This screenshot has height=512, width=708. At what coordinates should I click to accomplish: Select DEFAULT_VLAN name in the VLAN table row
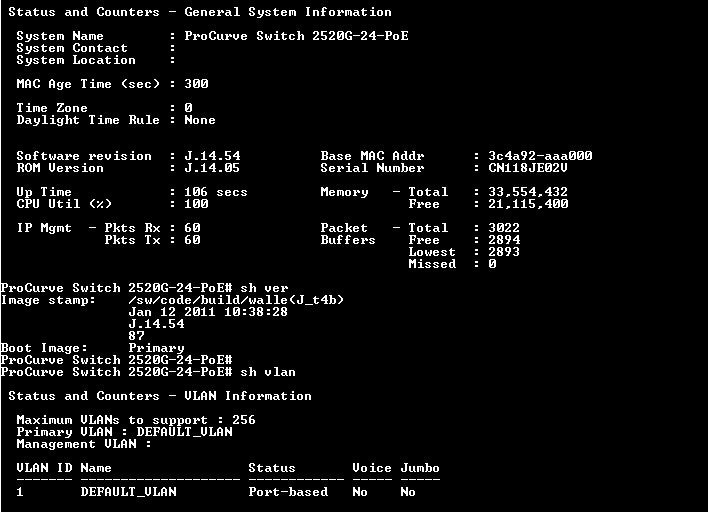click(128, 492)
